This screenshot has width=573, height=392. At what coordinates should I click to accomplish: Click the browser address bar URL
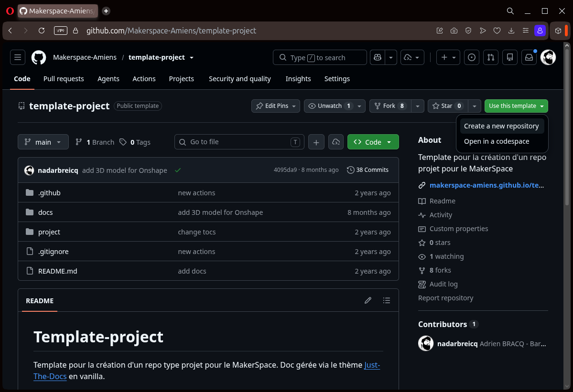pyautogui.click(x=171, y=31)
